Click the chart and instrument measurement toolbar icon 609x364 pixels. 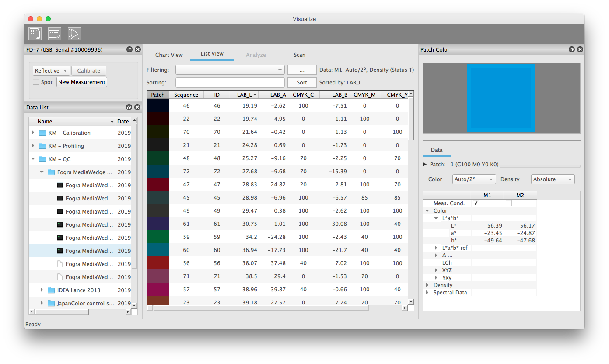(35, 34)
